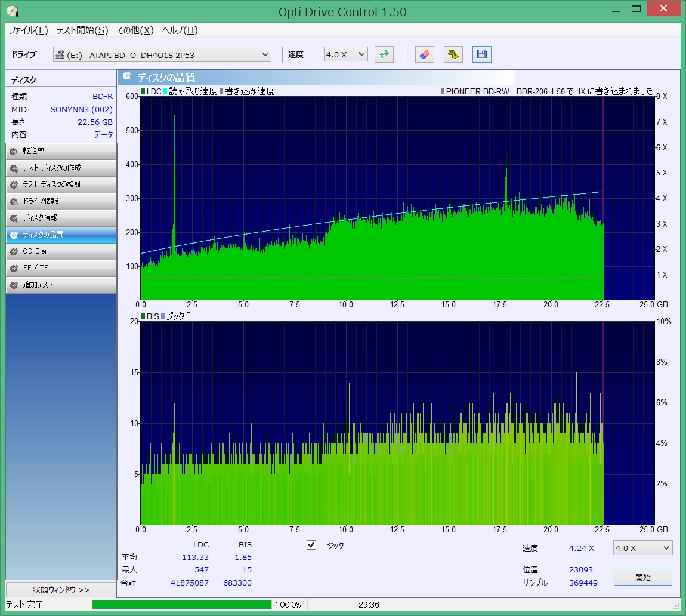
Task: Open the settings coins icon
Action: tap(453, 54)
